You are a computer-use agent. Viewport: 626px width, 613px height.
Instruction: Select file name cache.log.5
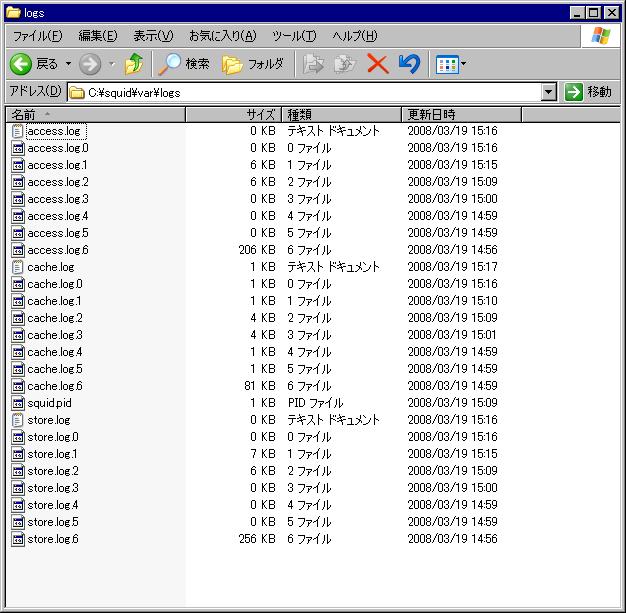tap(55, 369)
